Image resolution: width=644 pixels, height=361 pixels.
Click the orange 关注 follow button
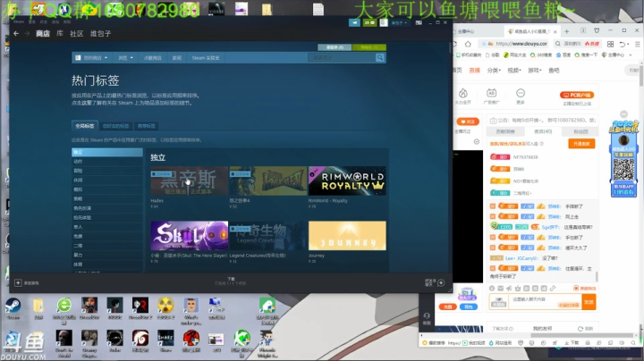click(x=468, y=122)
